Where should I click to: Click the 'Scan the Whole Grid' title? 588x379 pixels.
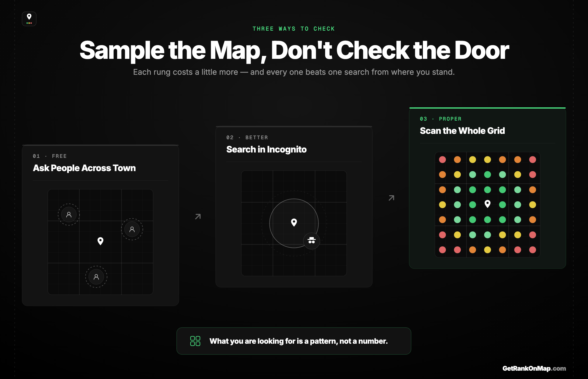tap(462, 131)
